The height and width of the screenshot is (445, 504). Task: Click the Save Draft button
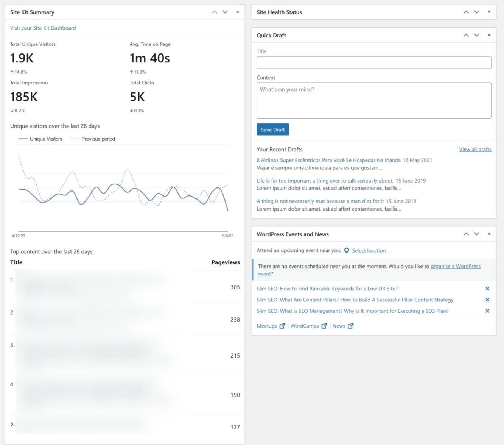click(272, 129)
